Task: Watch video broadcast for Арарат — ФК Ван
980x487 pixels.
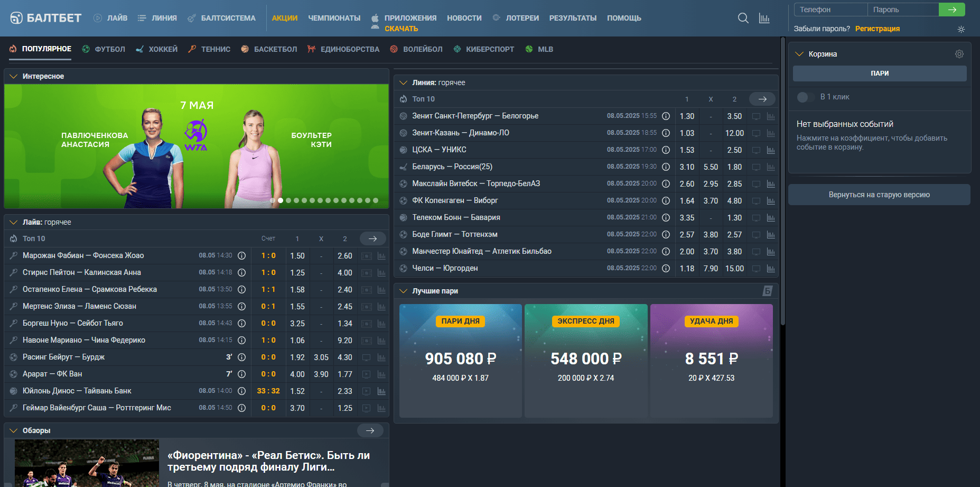Action: pos(366,374)
